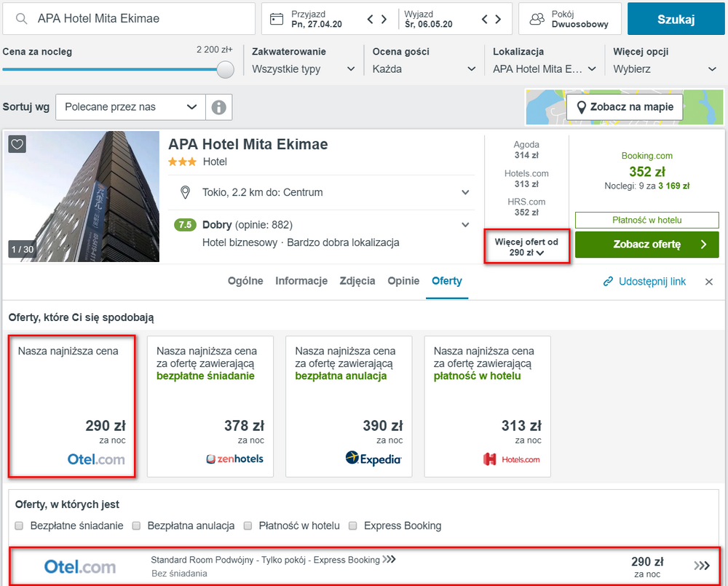The width and height of the screenshot is (728, 586).
Task: Open the Zakwaterowanie dropdown
Action: (x=304, y=69)
